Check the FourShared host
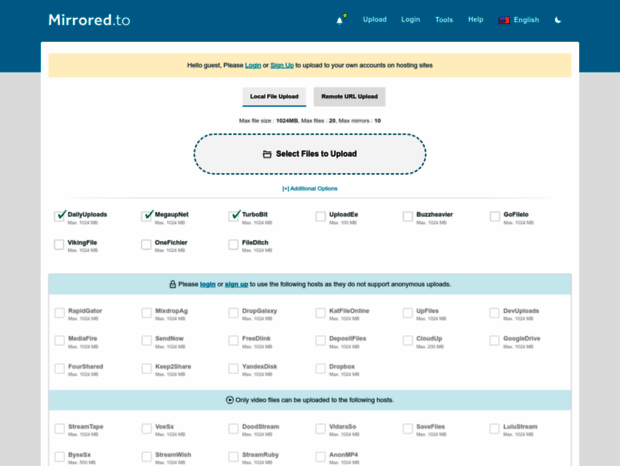Image resolution: width=620 pixels, height=466 pixels. point(60,369)
